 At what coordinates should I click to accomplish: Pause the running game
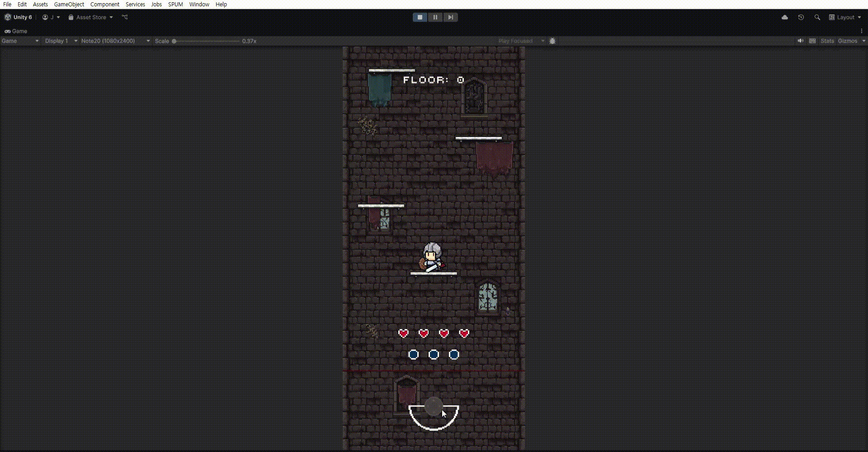click(x=435, y=17)
